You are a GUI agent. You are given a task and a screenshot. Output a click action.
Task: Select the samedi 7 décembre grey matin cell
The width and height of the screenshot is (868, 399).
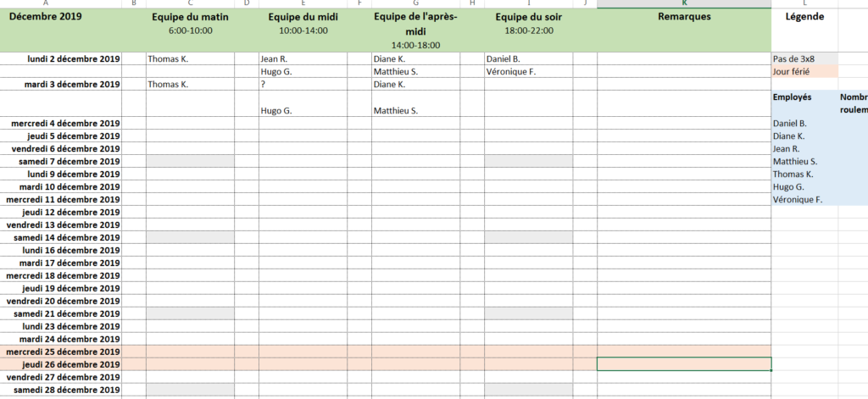coord(191,162)
